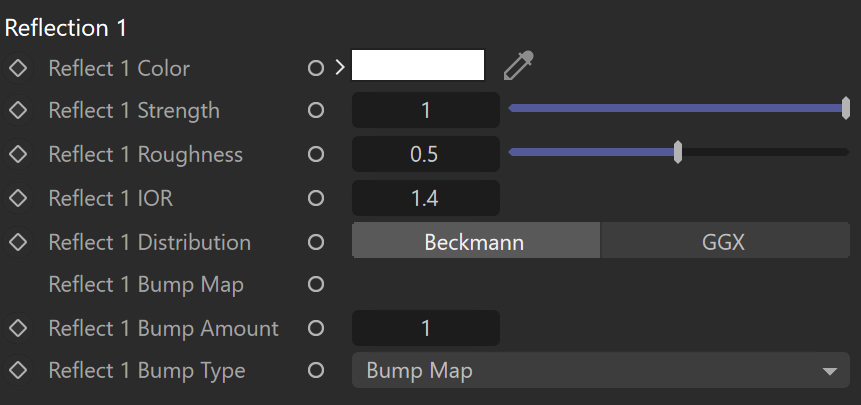
Task: Toggle keyframe diamond for Reflect 1 IOR
Action: tap(18, 198)
